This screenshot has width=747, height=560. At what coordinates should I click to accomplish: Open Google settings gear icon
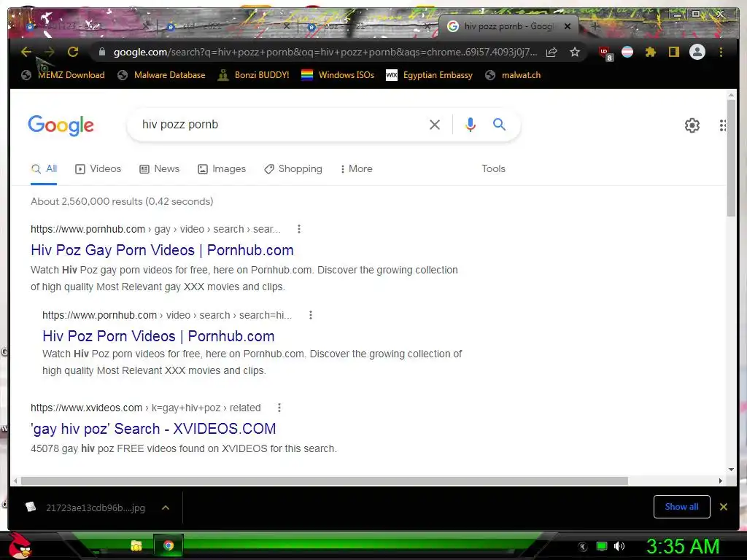point(692,125)
